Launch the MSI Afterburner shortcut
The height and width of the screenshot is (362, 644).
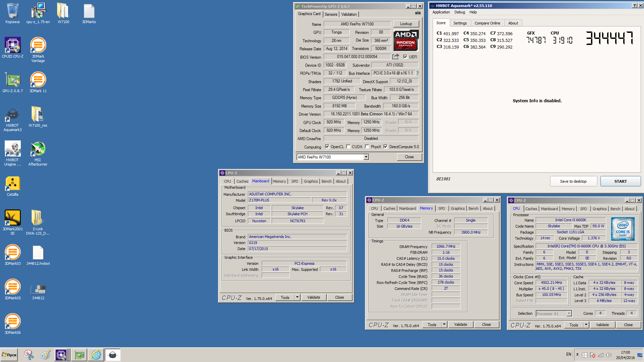[x=38, y=153]
